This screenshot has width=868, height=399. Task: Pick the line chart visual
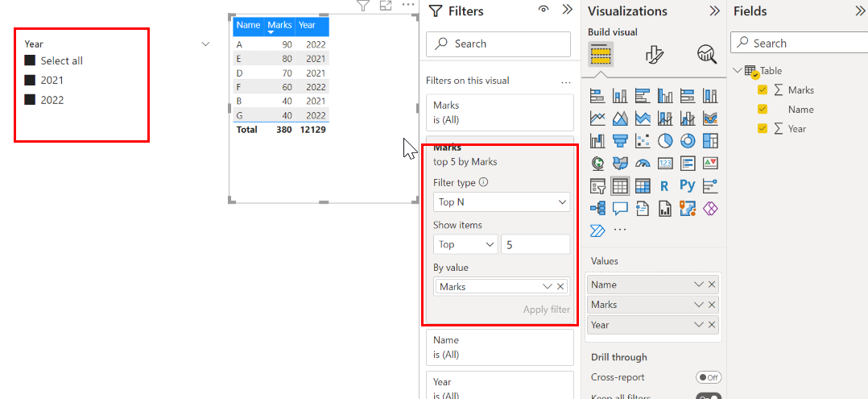597,118
